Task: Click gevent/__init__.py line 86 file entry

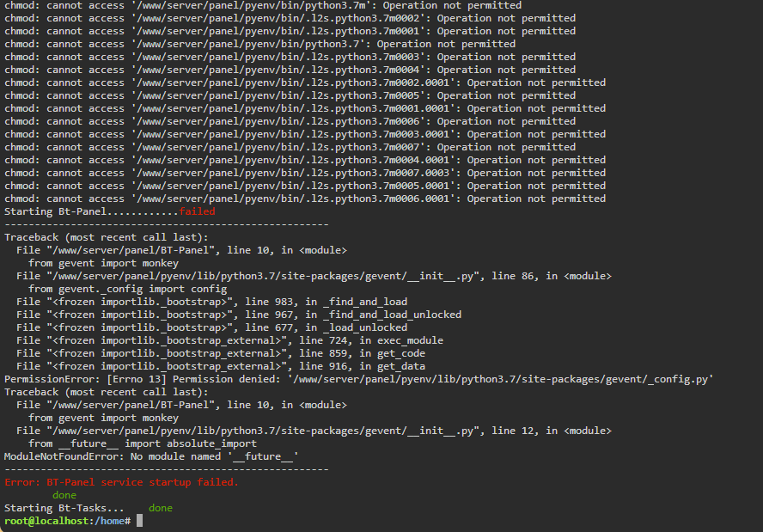Action: pyautogui.click(x=314, y=276)
